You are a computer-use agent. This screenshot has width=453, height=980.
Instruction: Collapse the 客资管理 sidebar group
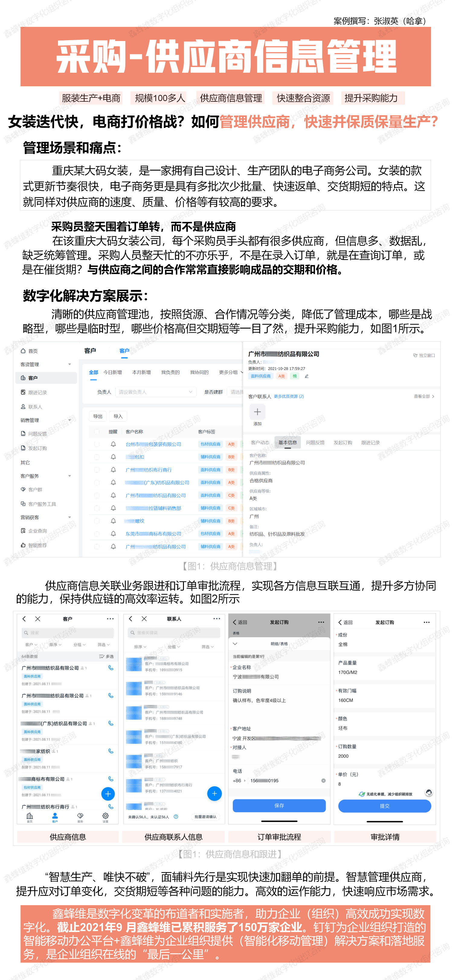click(70, 364)
